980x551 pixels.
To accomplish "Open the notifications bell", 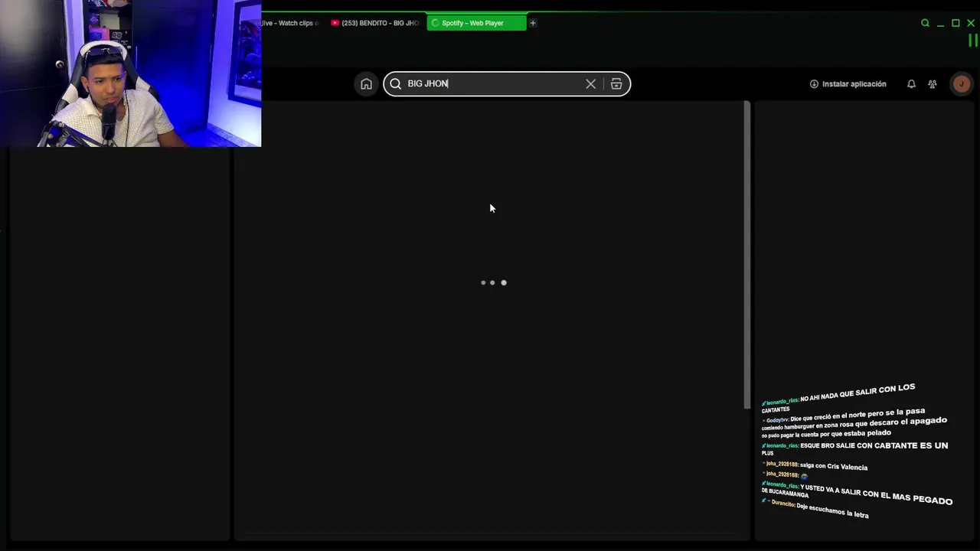I will pyautogui.click(x=911, y=84).
